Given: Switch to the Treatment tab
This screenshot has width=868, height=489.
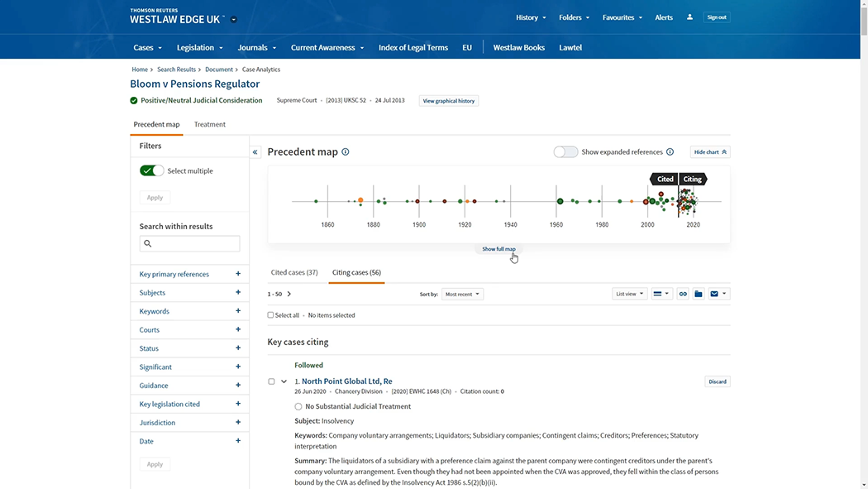Looking at the screenshot, I should [209, 125].
